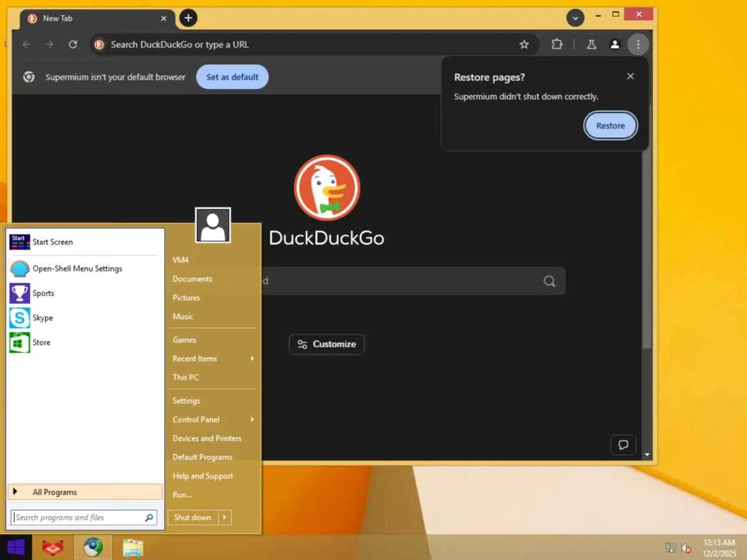The width and height of the screenshot is (747, 560).
Task: Click the DuckDuckGo logo
Action: (x=327, y=187)
